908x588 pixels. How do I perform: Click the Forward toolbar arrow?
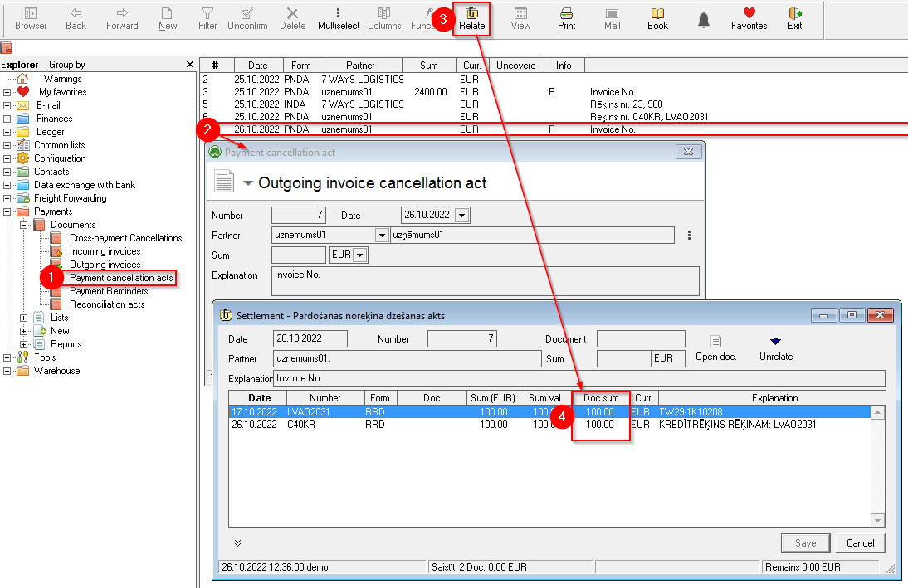122,19
